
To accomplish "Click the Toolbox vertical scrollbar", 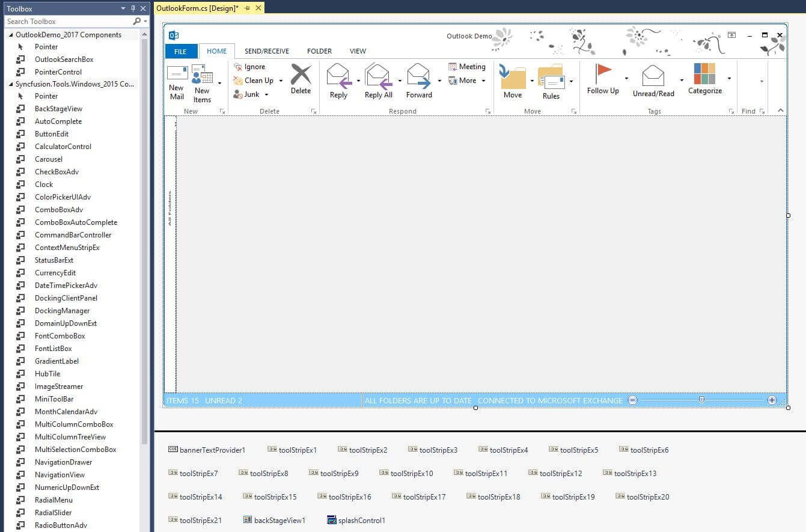I will click(x=144, y=240).
